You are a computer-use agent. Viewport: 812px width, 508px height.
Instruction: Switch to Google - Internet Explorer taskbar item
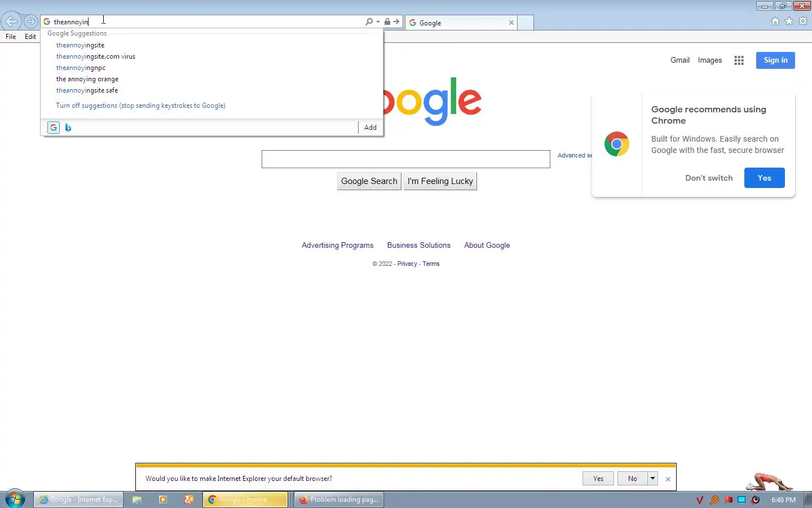78,500
